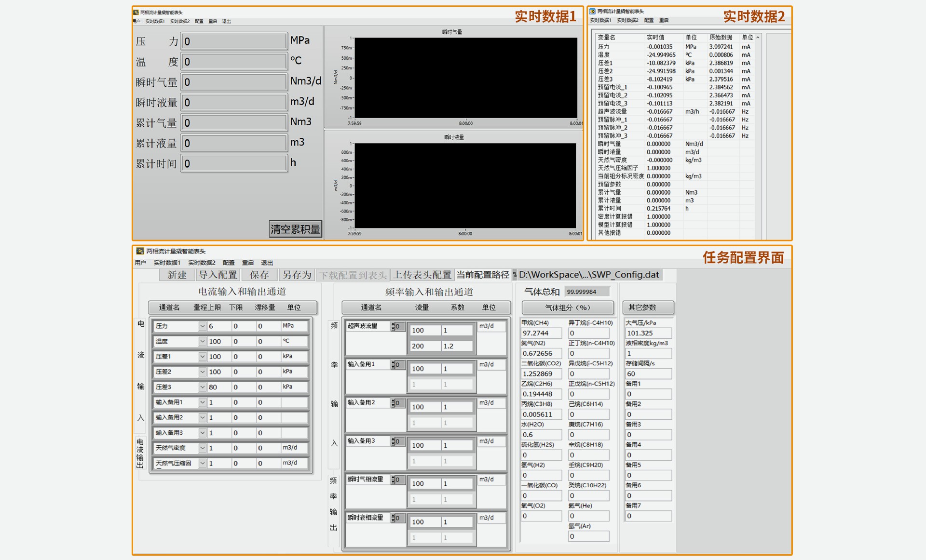The height and width of the screenshot is (560, 926).
Task: Open the 温度 channel dropdown arrow
Action: tap(203, 341)
